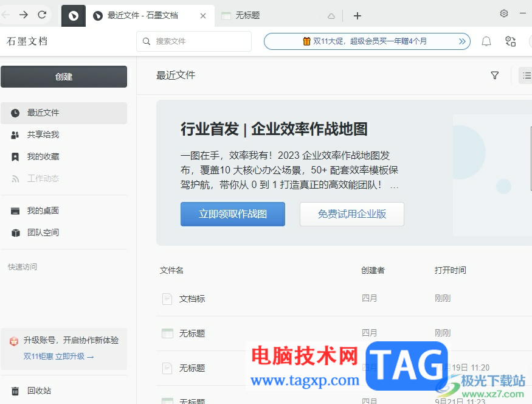
Task: Open 团队空间 in the sidebar
Action: [64, 233]
